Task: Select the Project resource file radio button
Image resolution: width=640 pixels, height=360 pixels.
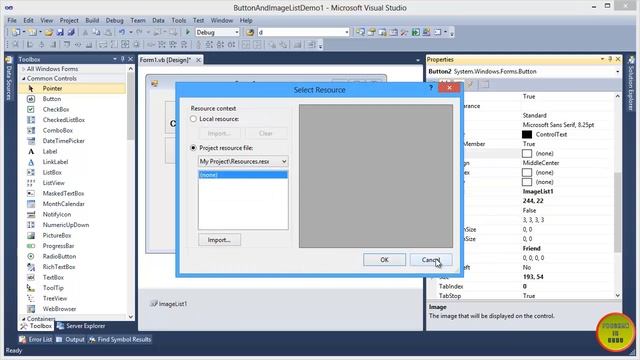Action: pos(193,148)
